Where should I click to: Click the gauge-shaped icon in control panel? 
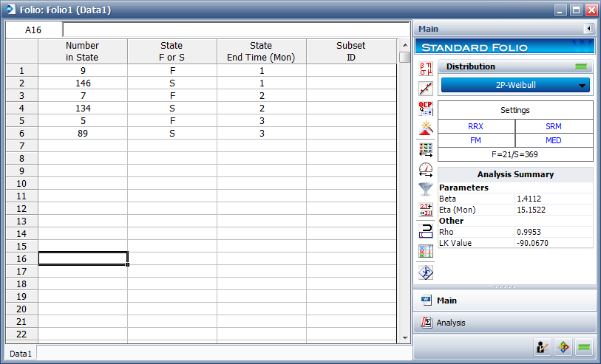(x=426, y=169)
